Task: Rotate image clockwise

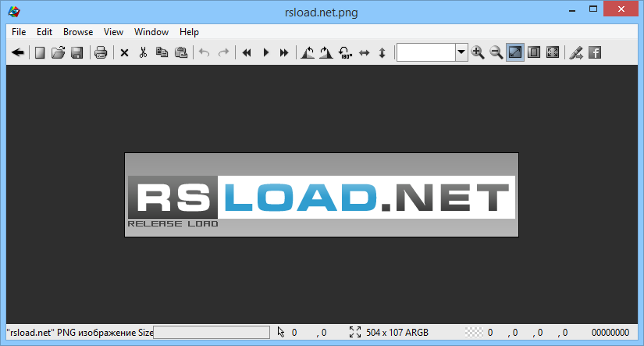Action: pyautogui.click(x=326, y=52)
